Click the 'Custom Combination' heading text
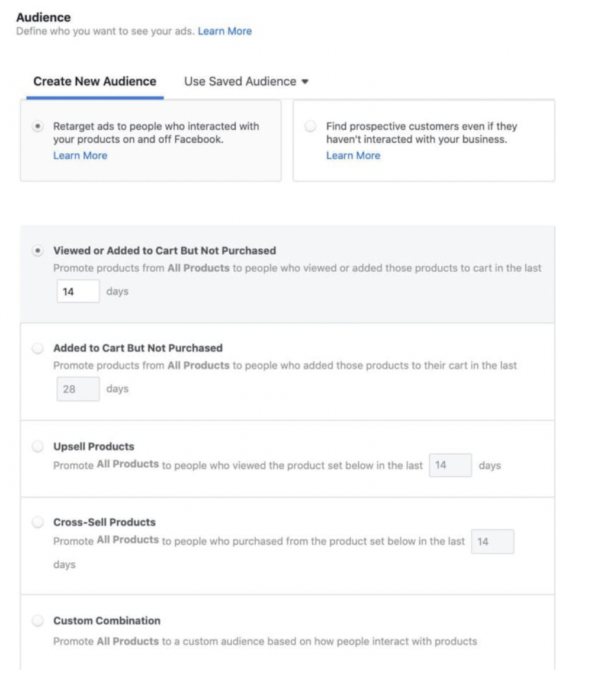 pos(107,621)
